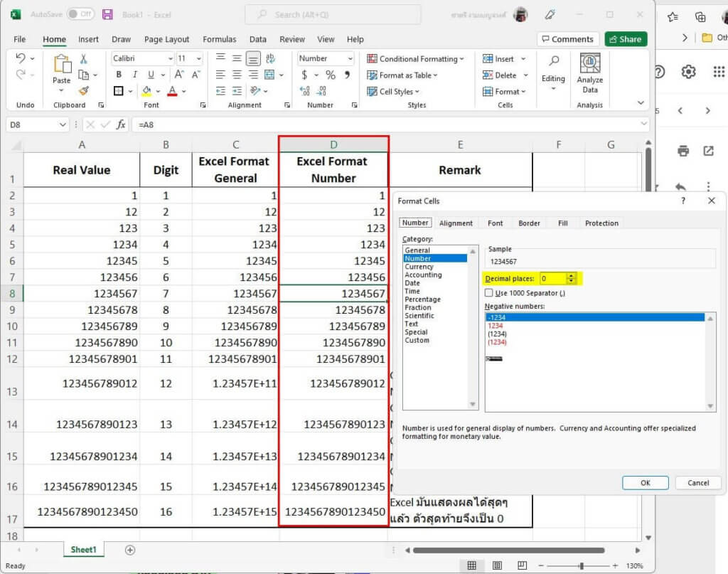Click Increase Decimal icon
Image resolution: width=728 pixels, height=574 pixels.
coord(304,91)
